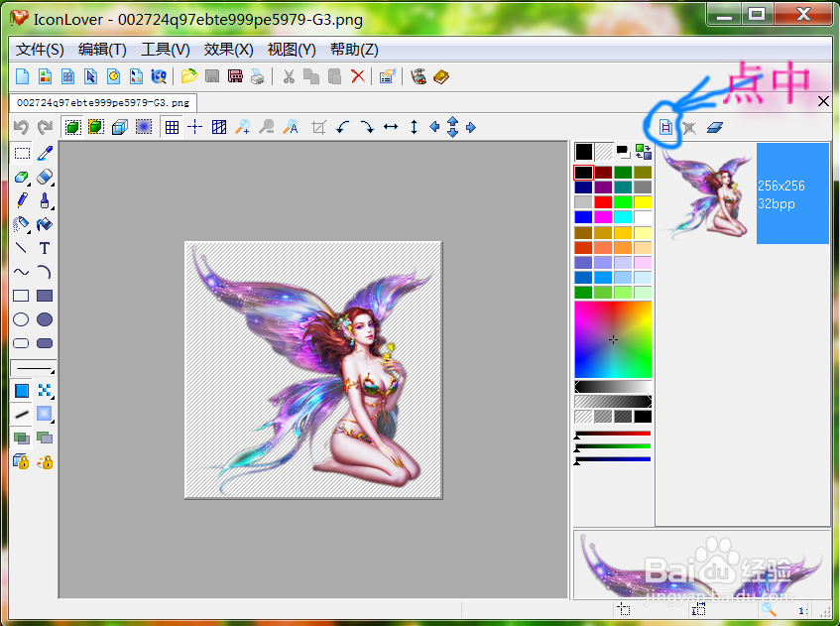
Task: Click the redo arrow icon
Action: [45, 128]
